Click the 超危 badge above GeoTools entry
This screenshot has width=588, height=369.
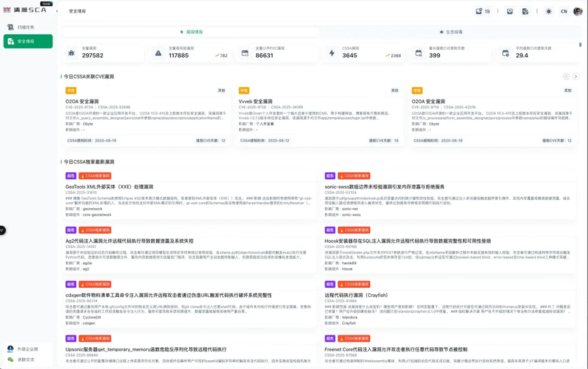point(71,176)
